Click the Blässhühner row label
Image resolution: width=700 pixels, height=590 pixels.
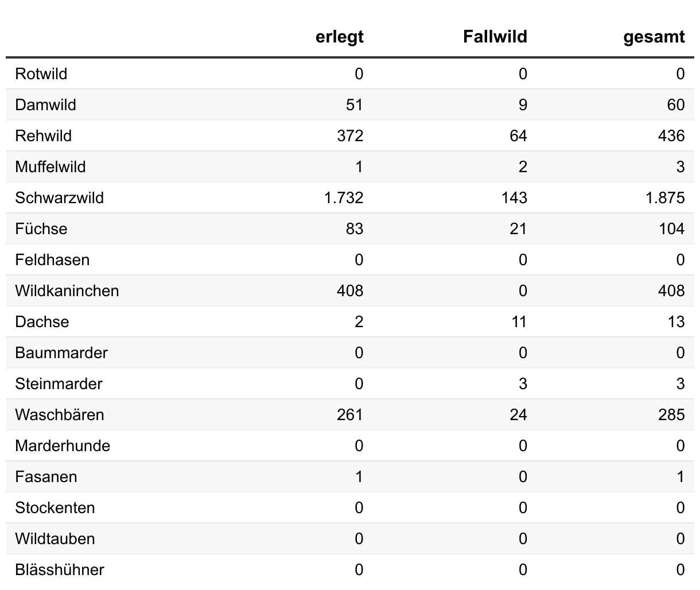tap(59, 570)
